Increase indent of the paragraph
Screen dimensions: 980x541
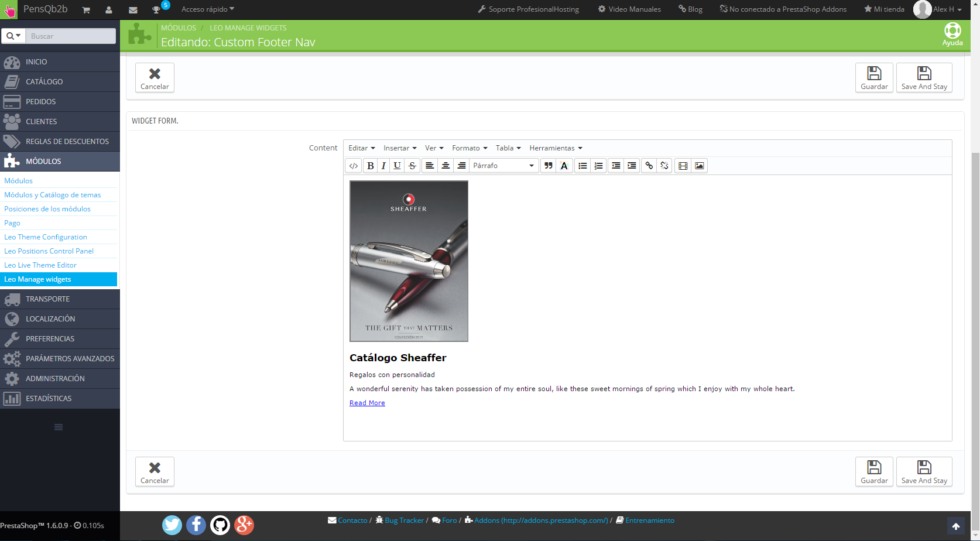[x=632, y=166]
